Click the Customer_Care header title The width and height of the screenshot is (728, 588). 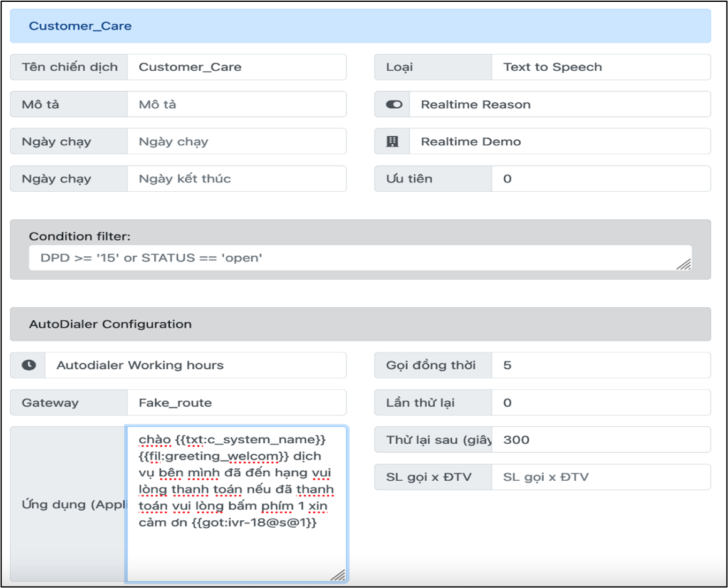pos(80,26)
